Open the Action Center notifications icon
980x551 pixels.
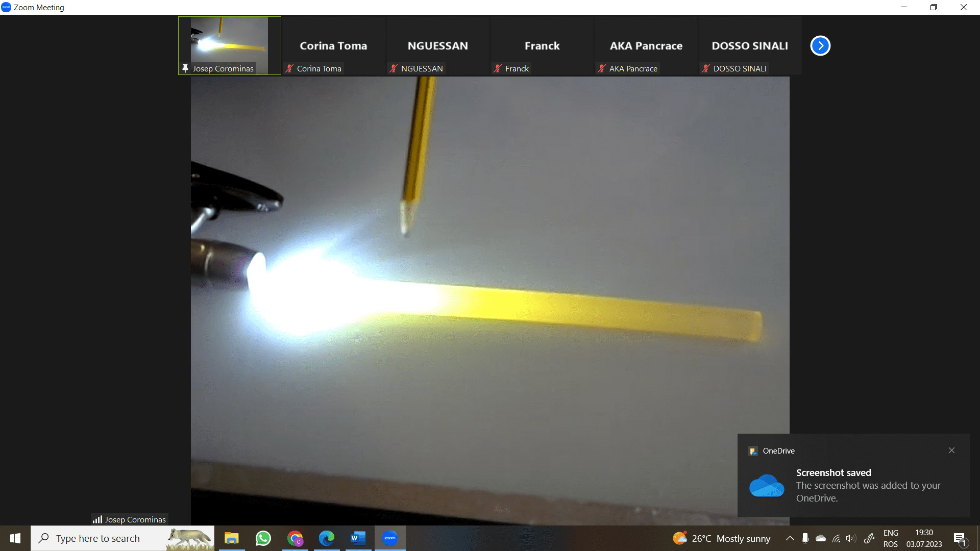click(960, 539)
